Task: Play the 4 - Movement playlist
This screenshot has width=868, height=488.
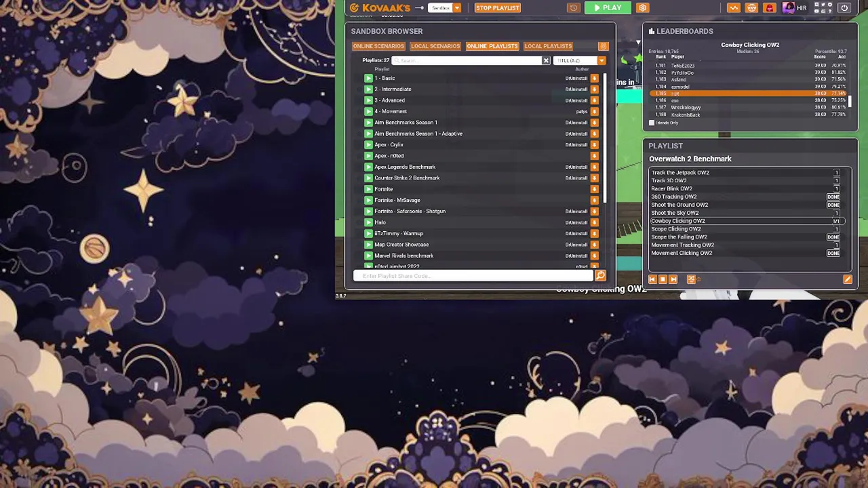Action: (368, 111)
